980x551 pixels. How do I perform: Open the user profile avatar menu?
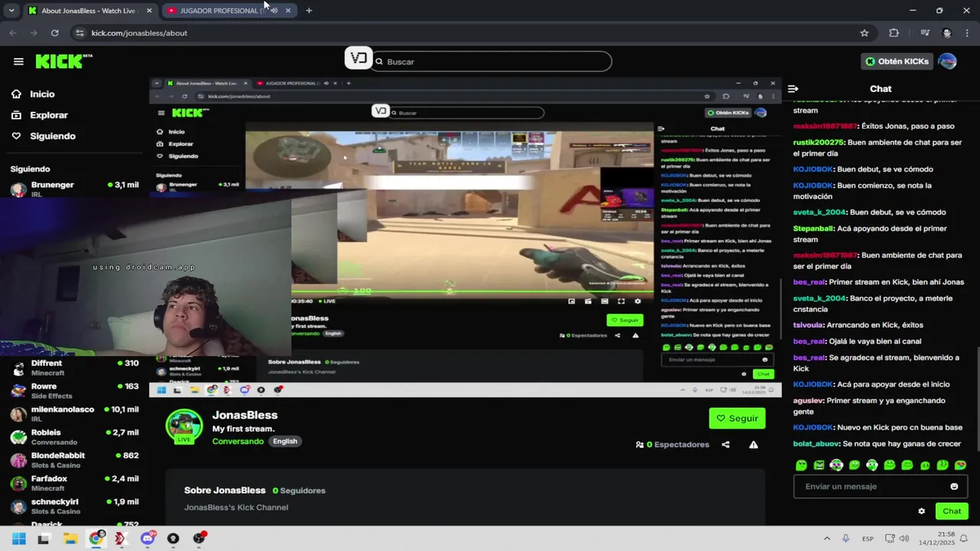[947, 61]
